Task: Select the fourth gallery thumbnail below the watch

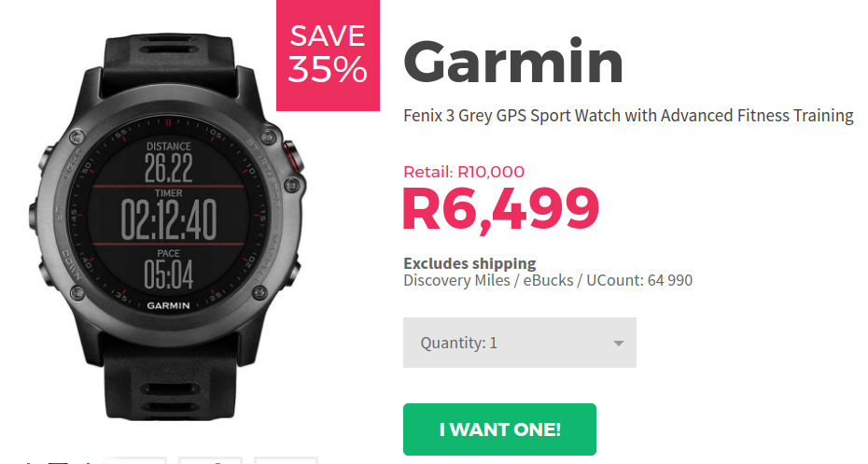Action: coord(286,460)
